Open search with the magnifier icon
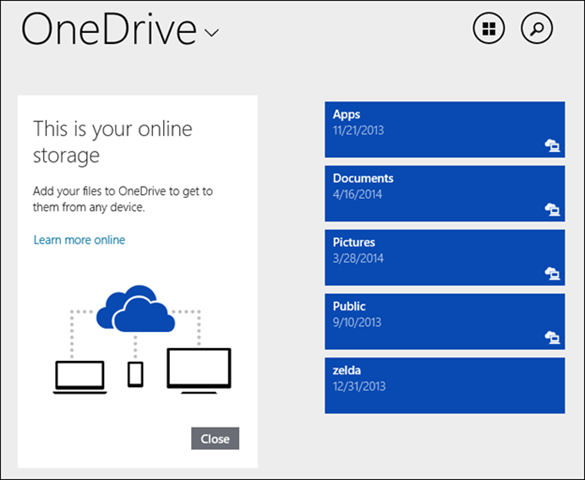The image size is (585, 480). [x=536, y=28]
